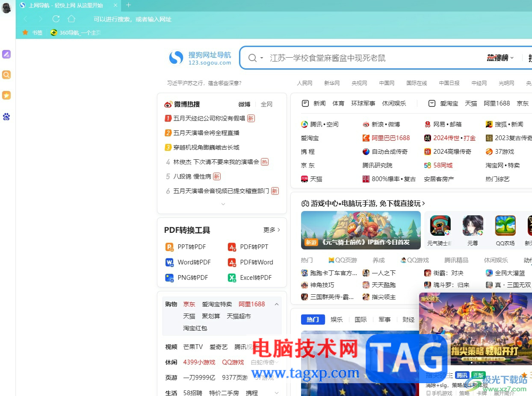Screen dimensions: 532x396
Task: Open the favorites star icon in the sidebar
Action: pos(6,95)
